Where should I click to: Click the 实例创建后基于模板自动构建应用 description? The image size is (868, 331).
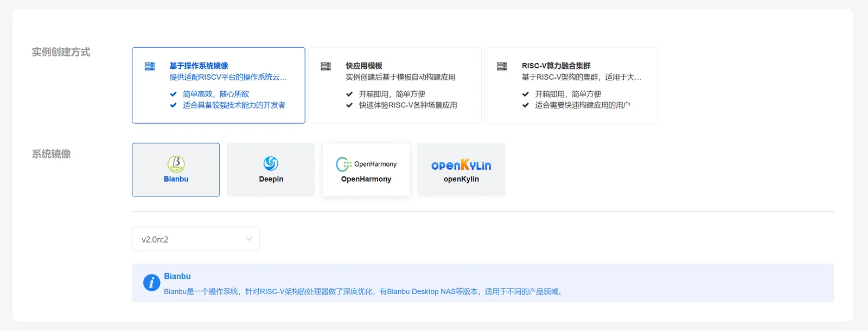[400, 77]
